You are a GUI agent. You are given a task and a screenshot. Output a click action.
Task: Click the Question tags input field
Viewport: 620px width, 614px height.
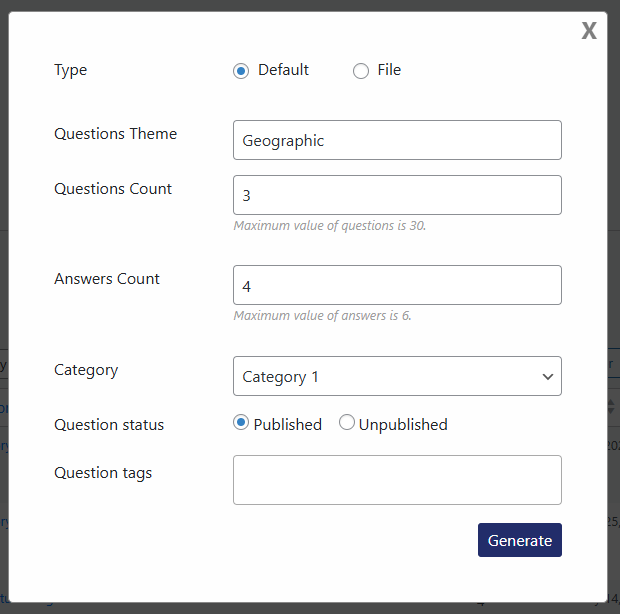coord(397,480)
